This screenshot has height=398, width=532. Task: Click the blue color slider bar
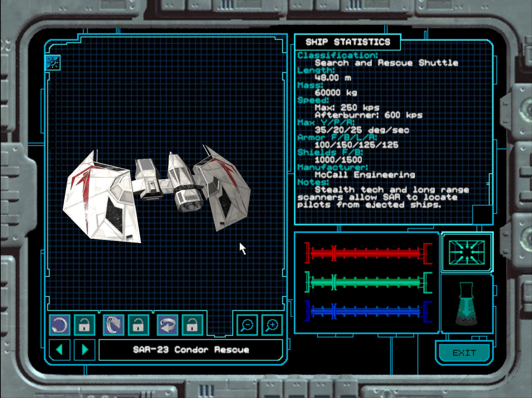click(368, 311)
